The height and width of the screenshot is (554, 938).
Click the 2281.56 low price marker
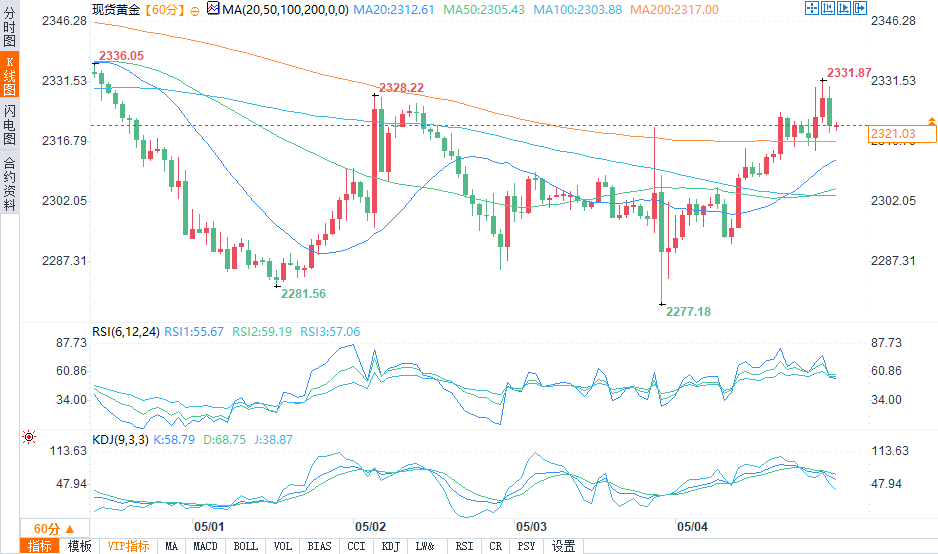[x=303, y=294]
